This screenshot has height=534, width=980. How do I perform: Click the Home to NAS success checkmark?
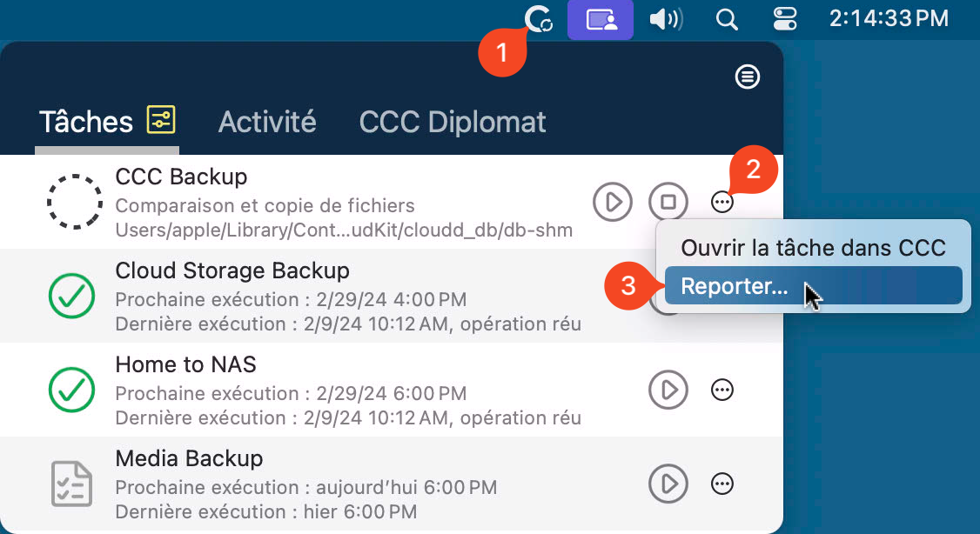point(72,390)
